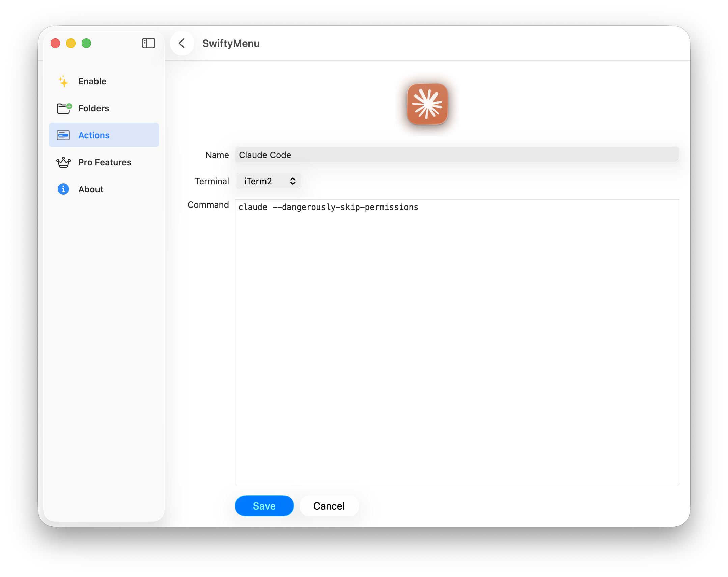This screenshot has width=728, height=577.
Task: Click the Actions icon in sidebar
Action: pyautogui.click(x=63, y=135)
